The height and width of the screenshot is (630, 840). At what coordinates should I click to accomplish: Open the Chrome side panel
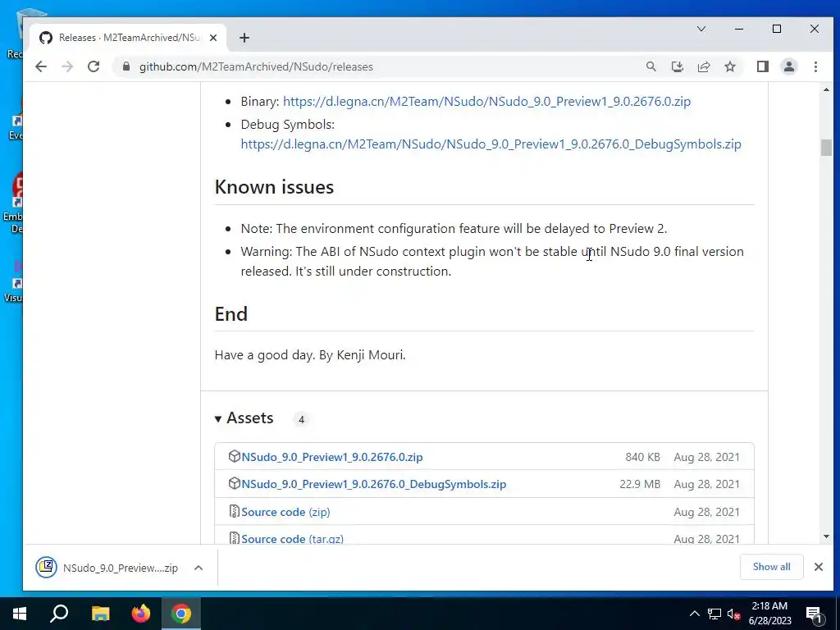coord(762,66)
